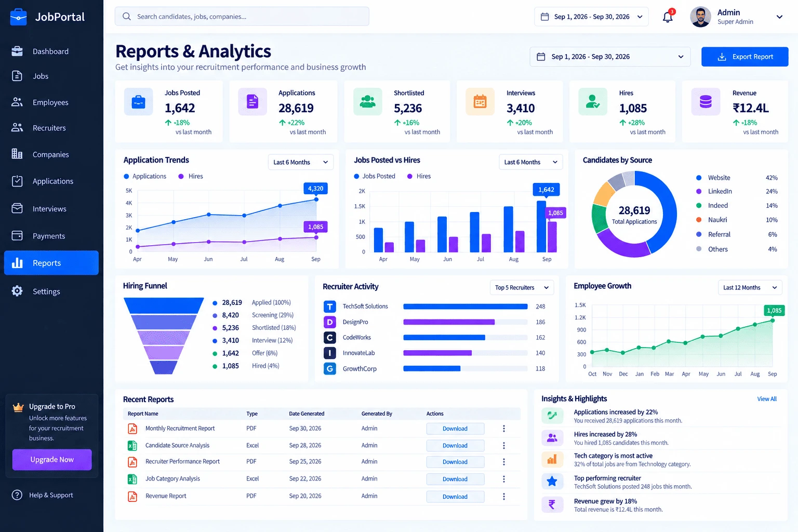This screenshot has height=532, width=798.
Task: Click Excel icon of Candidate Source Analysis
Action: (132, 446)
